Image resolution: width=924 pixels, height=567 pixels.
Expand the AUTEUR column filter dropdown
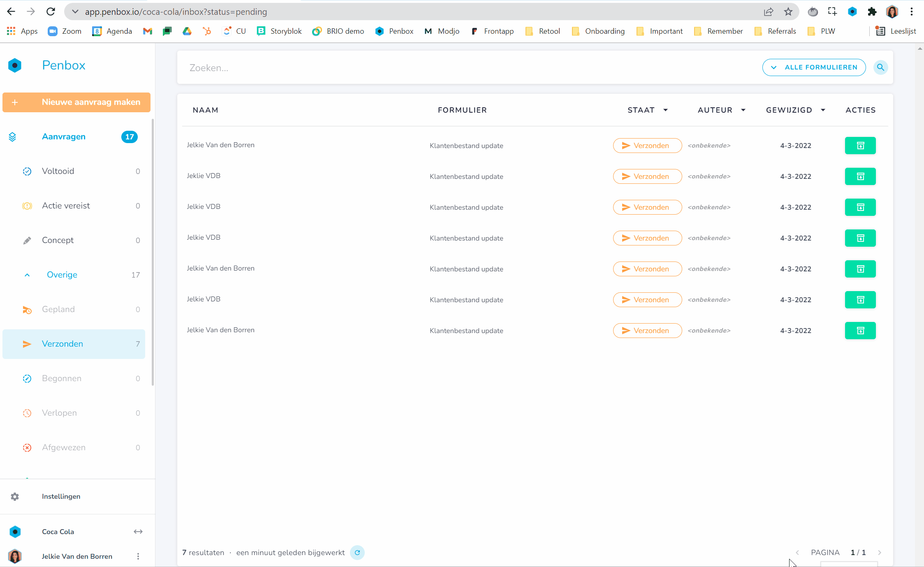744,110
